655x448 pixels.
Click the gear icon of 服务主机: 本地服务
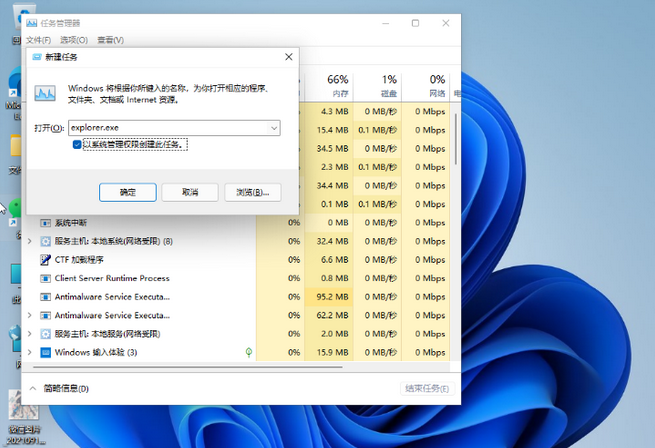pos(45,333)
